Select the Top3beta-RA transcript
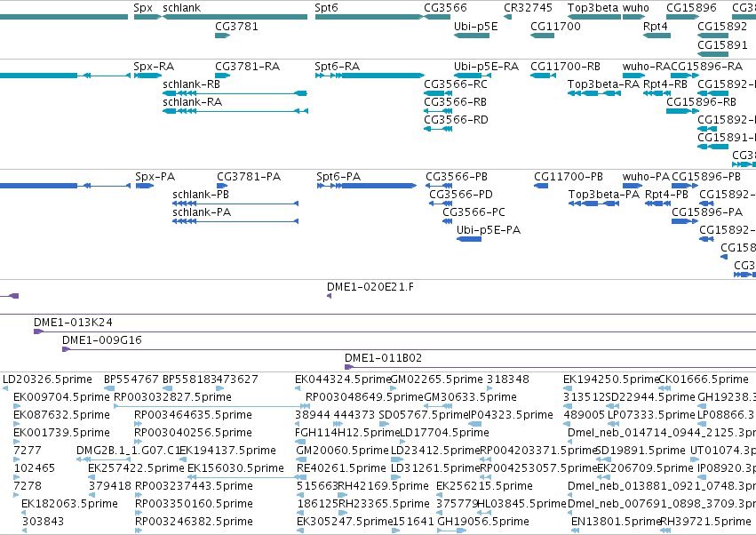 click(594, 93)
